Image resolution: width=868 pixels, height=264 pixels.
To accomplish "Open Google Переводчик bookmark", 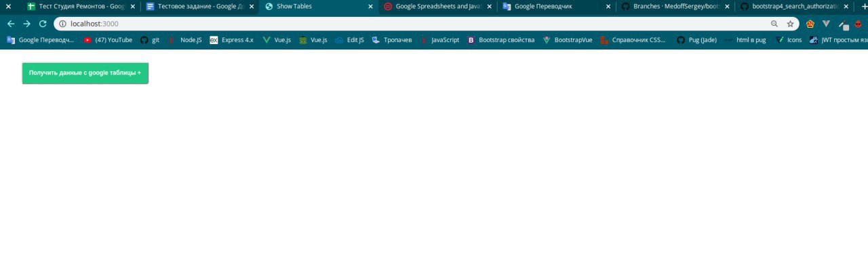I will (41, 40).
